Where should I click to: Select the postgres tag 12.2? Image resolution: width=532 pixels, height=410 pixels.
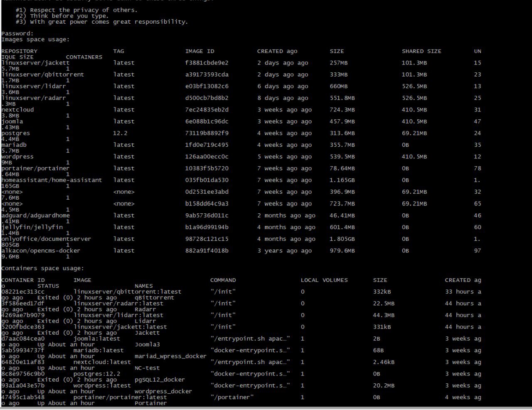121,133
